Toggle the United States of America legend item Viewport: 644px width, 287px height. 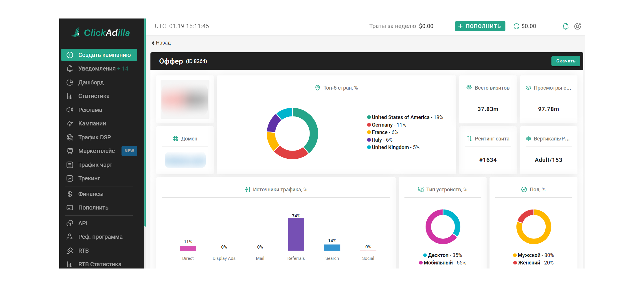point(405,117)
